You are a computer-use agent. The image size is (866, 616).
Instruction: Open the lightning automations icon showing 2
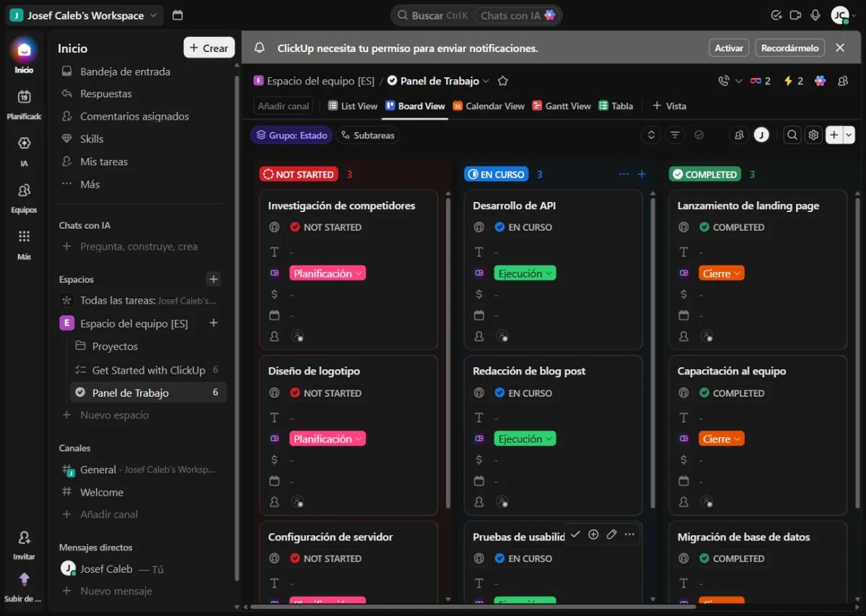pyautogui.click(x=793, y=81)
